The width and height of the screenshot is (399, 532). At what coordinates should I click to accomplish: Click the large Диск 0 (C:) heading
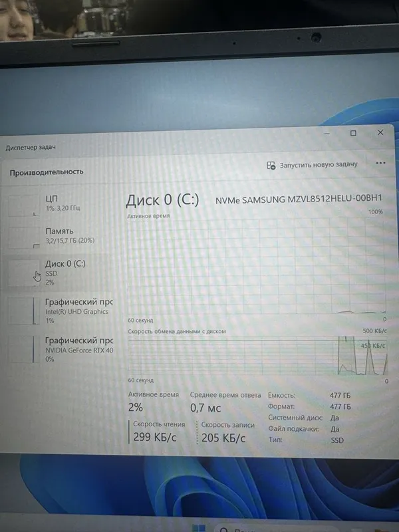pos(162,200)
